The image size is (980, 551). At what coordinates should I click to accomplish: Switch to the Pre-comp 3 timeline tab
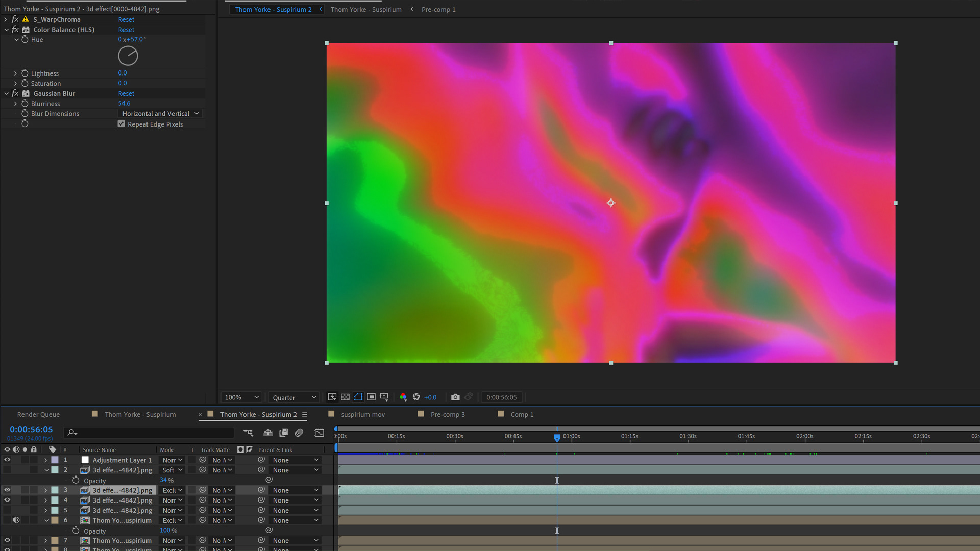click(447, 414)
